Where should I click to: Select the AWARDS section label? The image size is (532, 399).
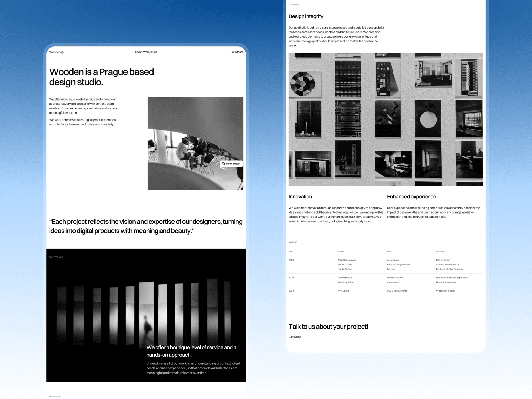[x=293, y=242]
